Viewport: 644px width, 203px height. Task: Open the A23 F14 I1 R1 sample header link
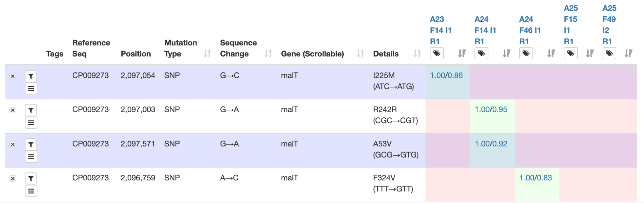click(x=441, y=30)
